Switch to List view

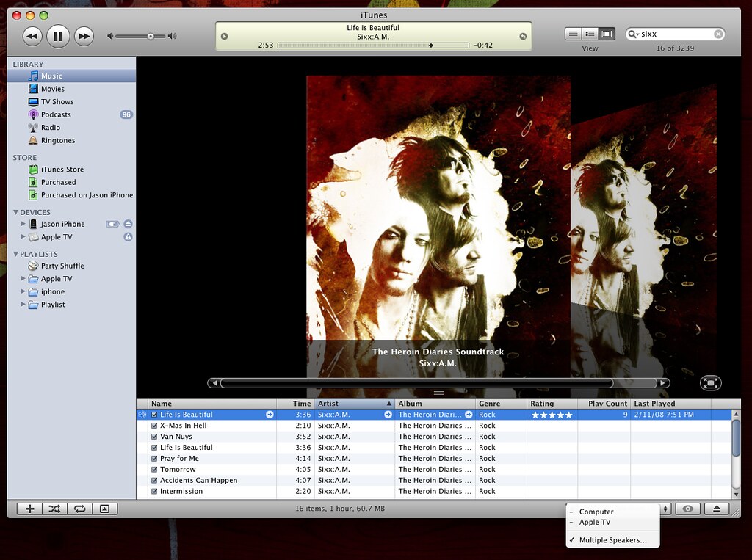point(573,34)
